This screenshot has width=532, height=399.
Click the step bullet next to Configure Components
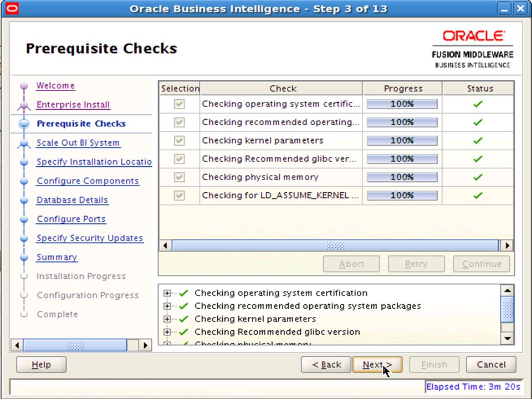pos(24,181)
